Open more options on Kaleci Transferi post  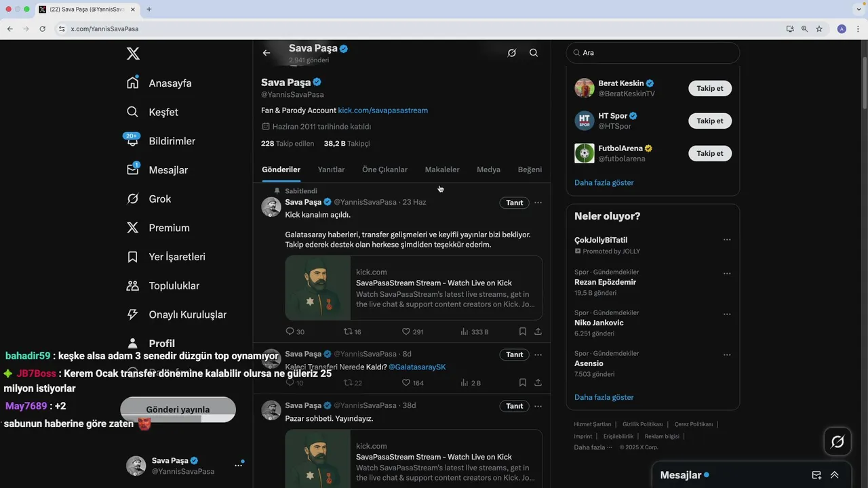(x=538, y=354)
